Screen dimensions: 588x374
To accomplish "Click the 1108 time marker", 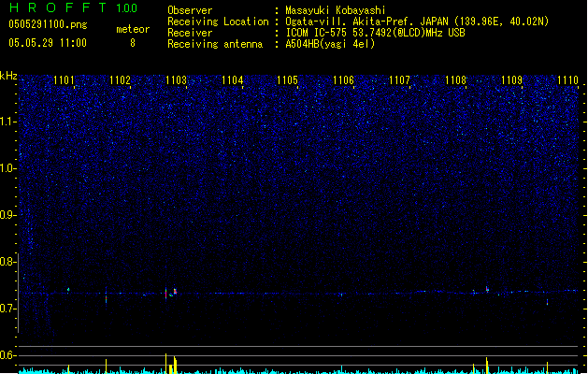I will pos(455,80).
